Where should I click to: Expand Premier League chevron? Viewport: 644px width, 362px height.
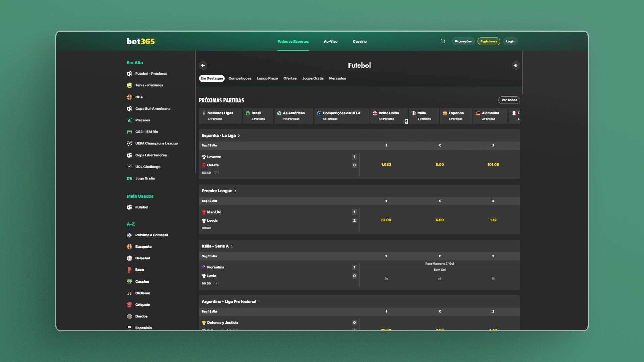tap(235, 191)
